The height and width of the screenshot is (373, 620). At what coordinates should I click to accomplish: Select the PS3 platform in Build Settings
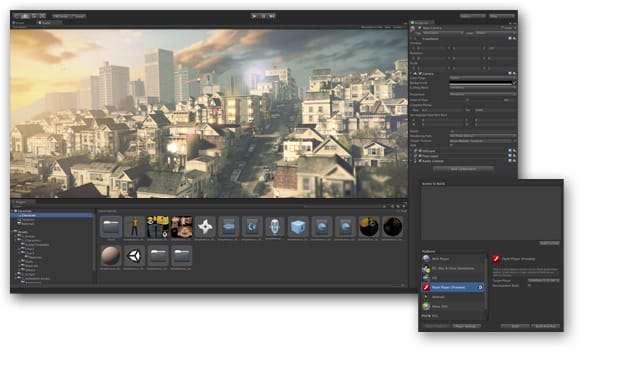(453, 316)
